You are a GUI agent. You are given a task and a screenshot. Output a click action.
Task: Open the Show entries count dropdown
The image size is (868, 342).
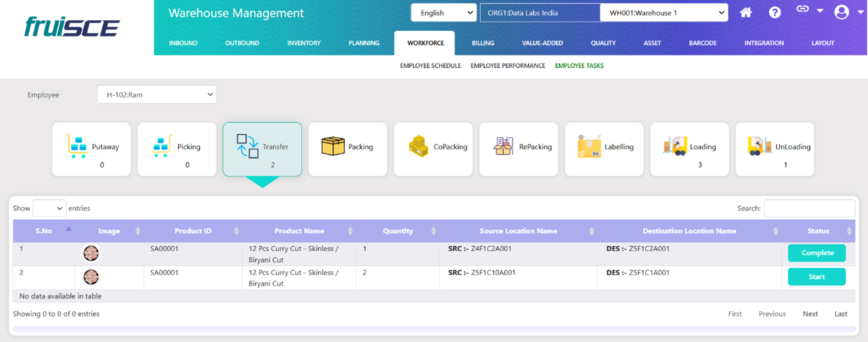click(x=49, y=208)
